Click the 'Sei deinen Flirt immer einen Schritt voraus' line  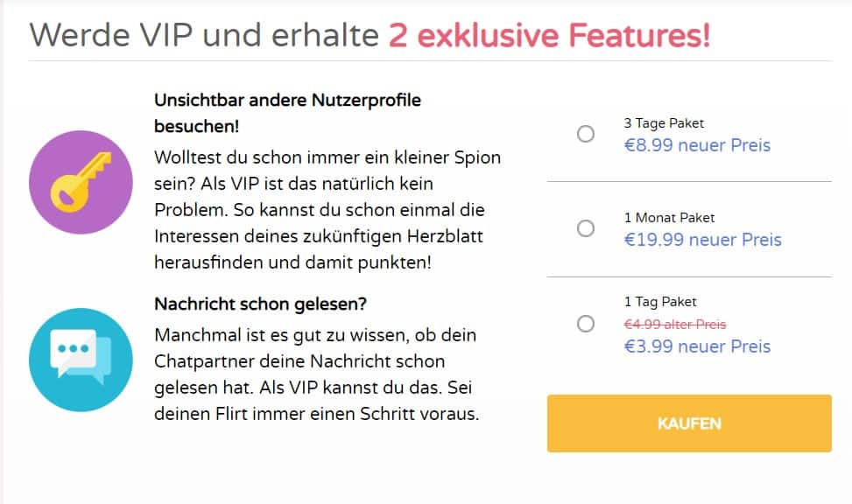317,401
